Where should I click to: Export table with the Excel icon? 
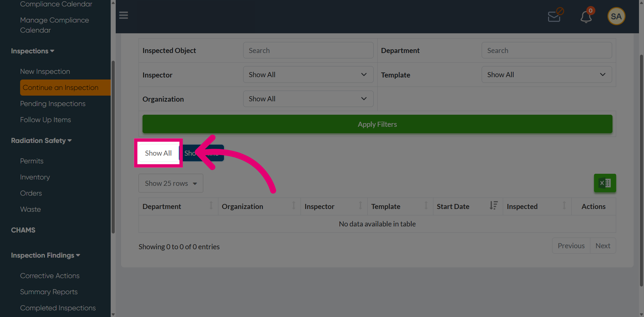click(x=605, y=183)
